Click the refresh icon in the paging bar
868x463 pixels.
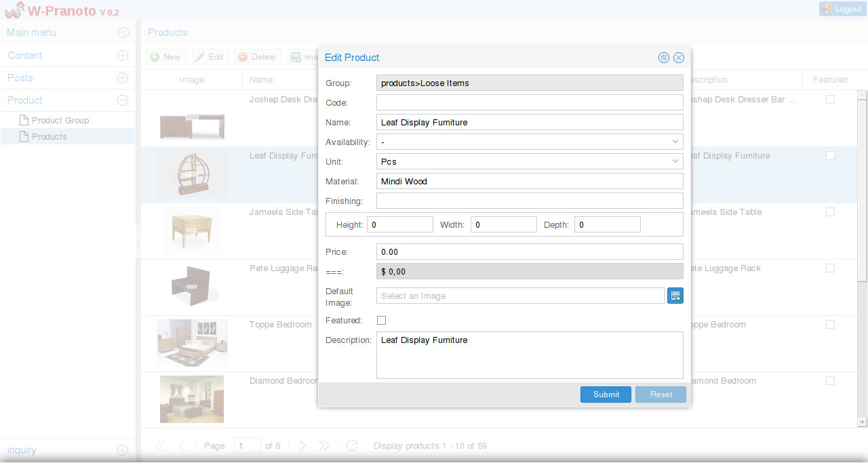352,445
